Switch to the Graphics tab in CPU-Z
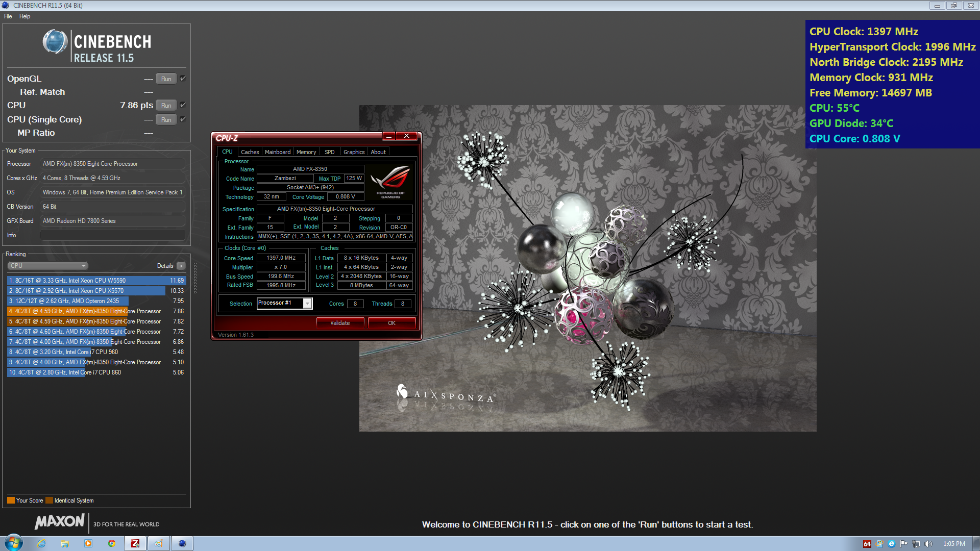This screenshot has height=551, width=980. click(x=354, y=152)
